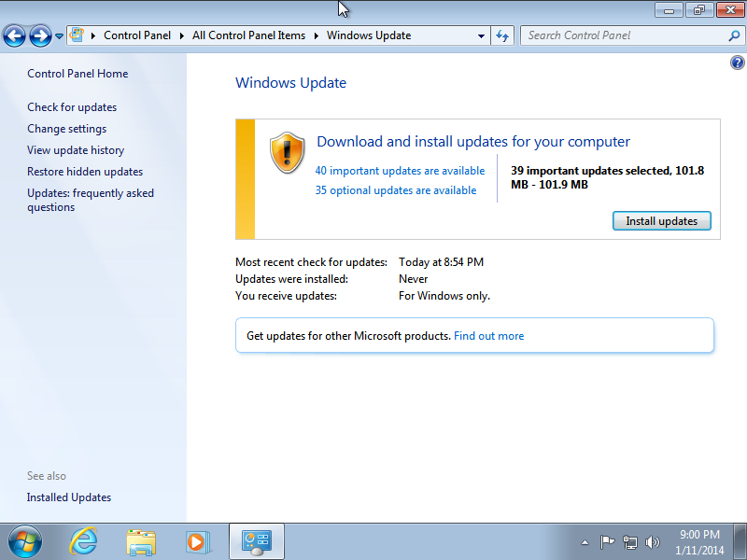747x560 pixels.
Task: Open the recent pages dropdown arrow
Action: (59, 35)
